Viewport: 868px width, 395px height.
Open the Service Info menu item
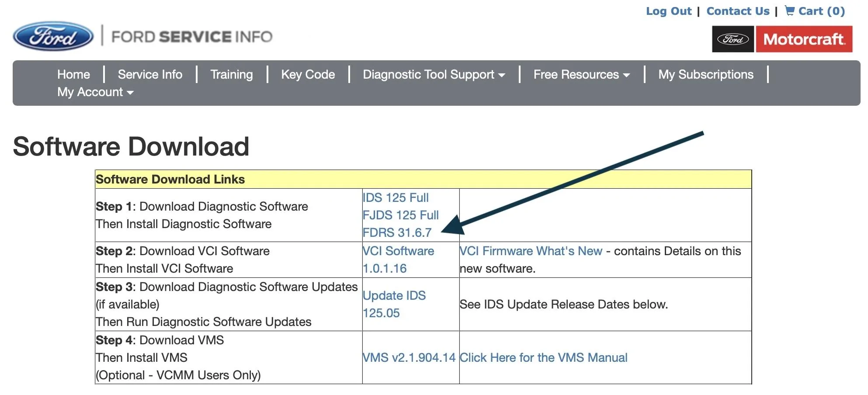pyautogui.click(x=149, y=74)
